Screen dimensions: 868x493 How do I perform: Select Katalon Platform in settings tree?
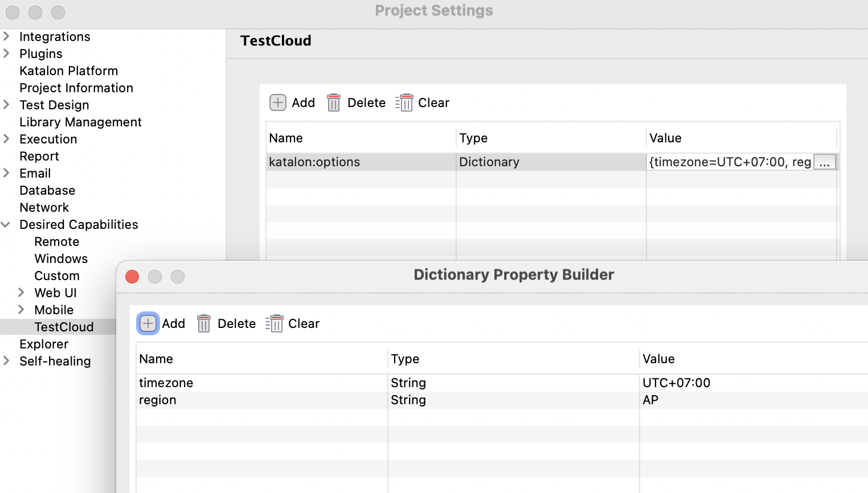tap(69, 71)
